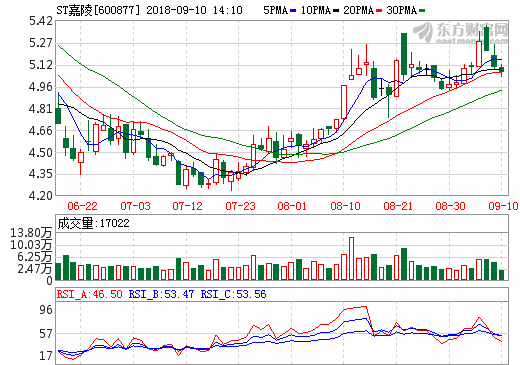Click the green 30PMA legend color marker
520x365 pixels.
[x=422, y=11]
